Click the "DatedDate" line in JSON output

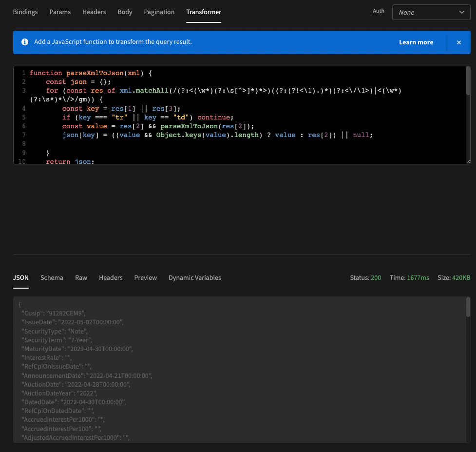[x=74, y=402]
